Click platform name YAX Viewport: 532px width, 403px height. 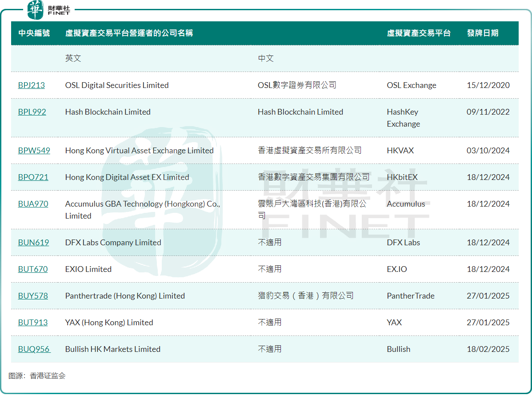(394, 322)
